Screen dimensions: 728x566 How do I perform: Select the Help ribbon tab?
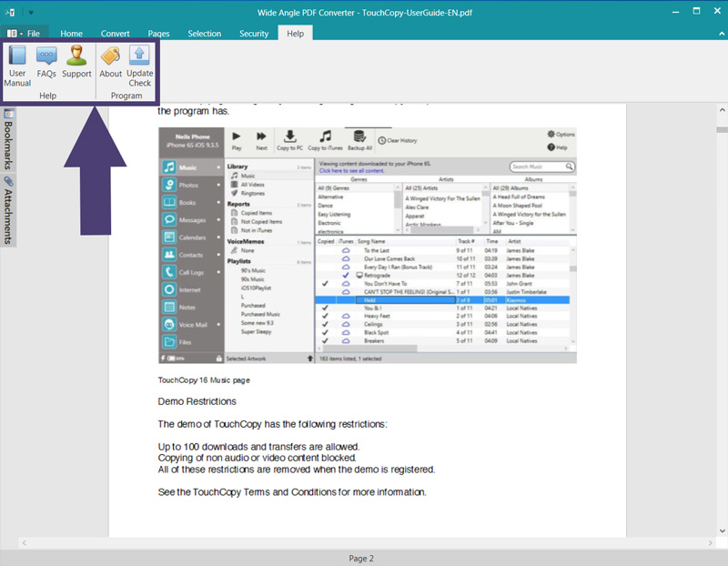(295, 34)
